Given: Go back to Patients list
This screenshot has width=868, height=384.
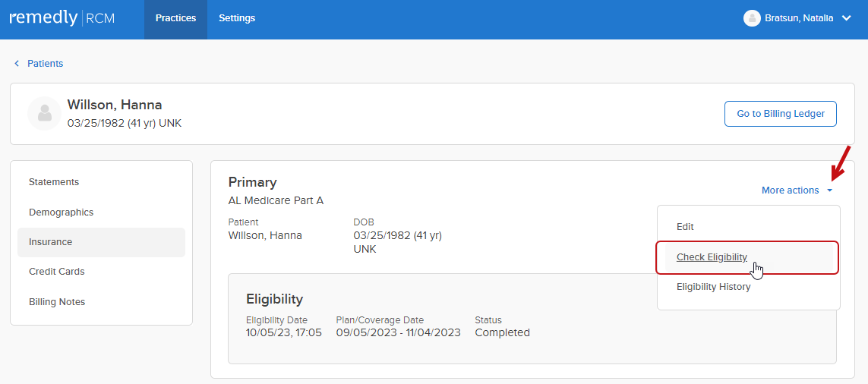Looking at the screenshot, I should (x=46, y=64).
